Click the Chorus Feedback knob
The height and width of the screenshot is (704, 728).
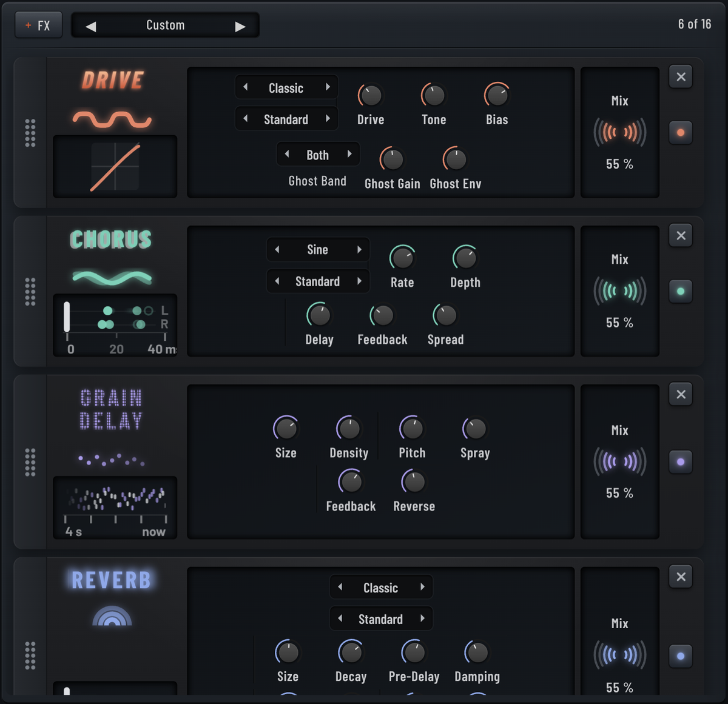click(383, 315)
